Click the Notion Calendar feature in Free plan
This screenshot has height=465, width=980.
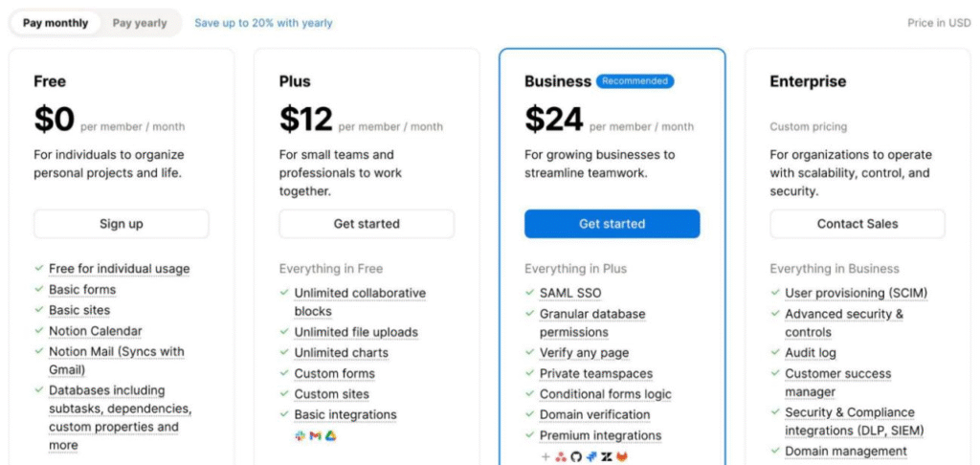(96, 331)
